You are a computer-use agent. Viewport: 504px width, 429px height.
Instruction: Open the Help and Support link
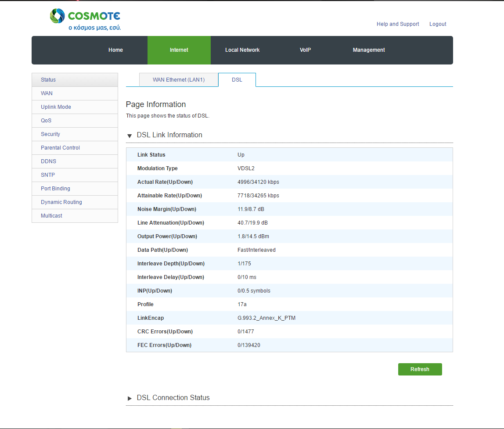(x=398, y=24)
